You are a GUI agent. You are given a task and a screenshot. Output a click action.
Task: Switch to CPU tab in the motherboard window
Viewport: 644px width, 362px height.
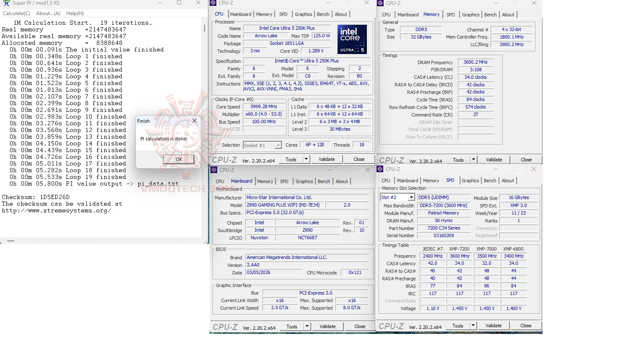pos(220,181)
